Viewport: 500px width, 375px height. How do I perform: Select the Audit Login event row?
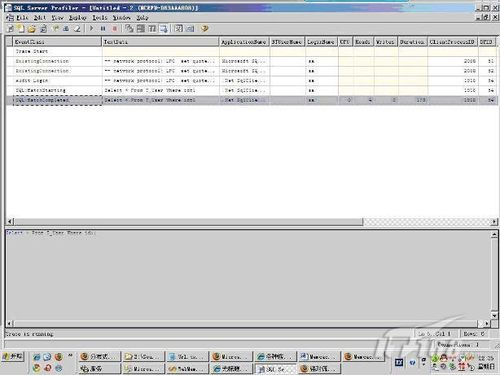[x=252, y=81]
